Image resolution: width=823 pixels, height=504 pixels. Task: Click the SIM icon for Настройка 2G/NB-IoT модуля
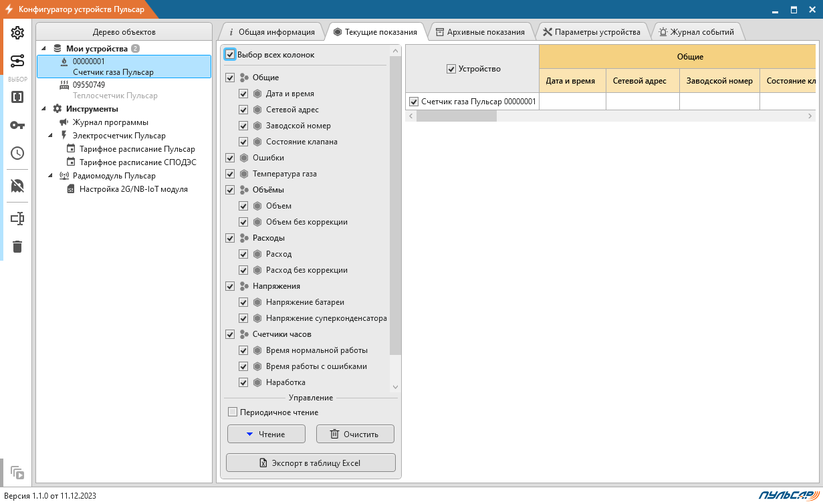71,189
